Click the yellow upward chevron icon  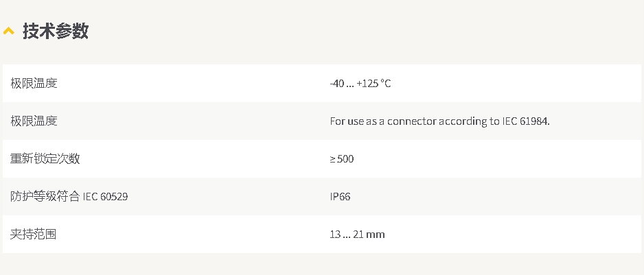coord(9,31)
